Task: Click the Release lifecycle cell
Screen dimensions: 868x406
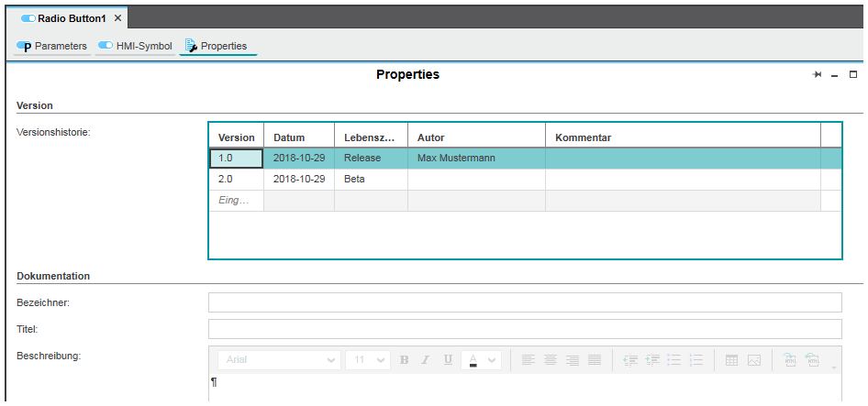Action: (x=372, y=159)
